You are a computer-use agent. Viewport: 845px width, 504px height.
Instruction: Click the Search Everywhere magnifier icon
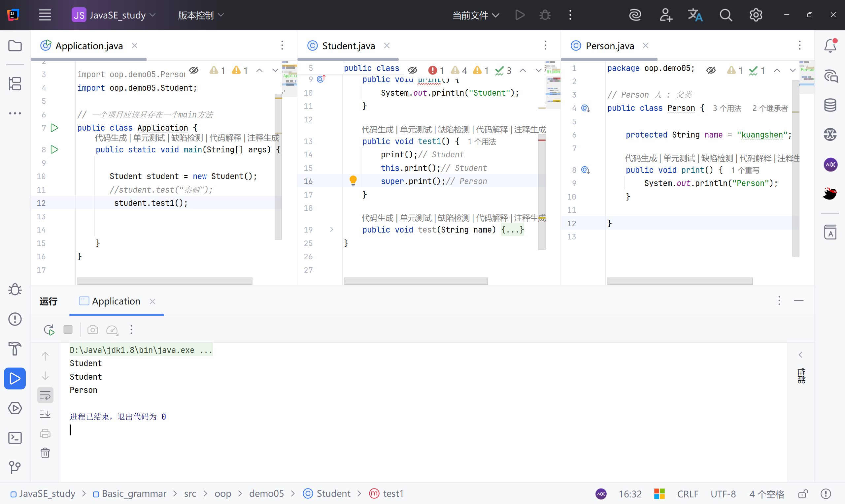(726, 15)
